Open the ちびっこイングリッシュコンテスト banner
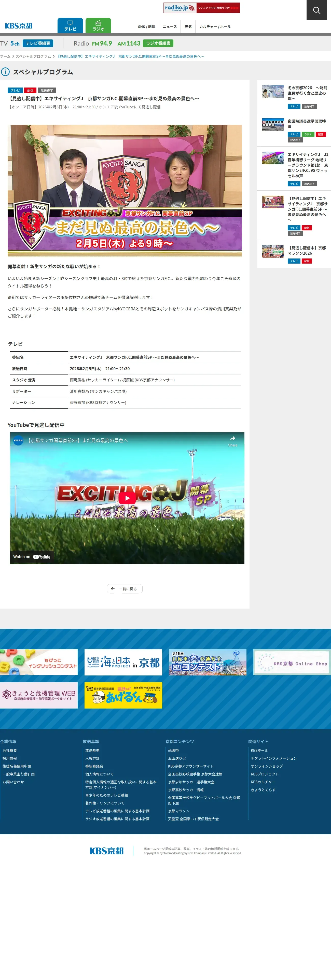Image resolution: width=331 pixels, height=980 pixels. click(x=39, y=662)
